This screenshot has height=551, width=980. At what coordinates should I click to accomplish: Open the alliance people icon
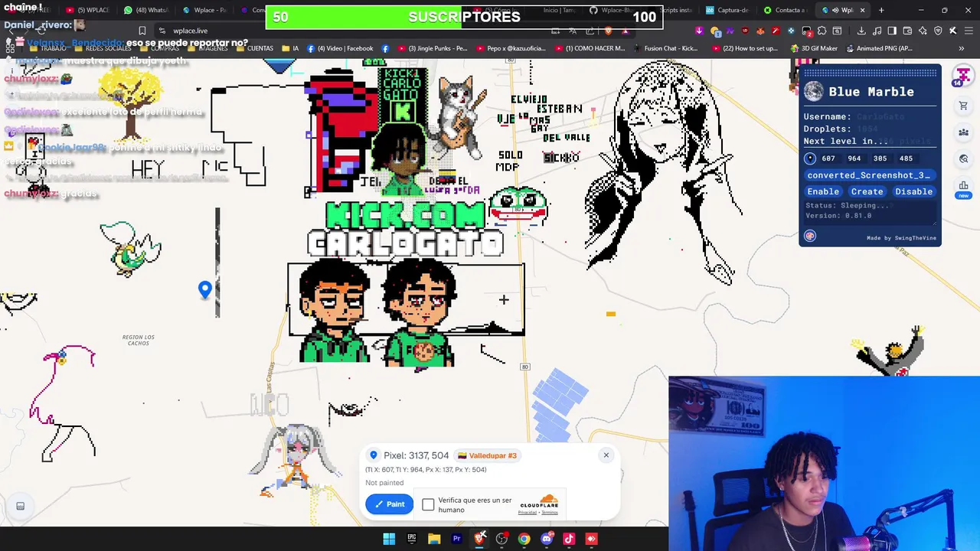pyautogui.click(x=963, y=132)
